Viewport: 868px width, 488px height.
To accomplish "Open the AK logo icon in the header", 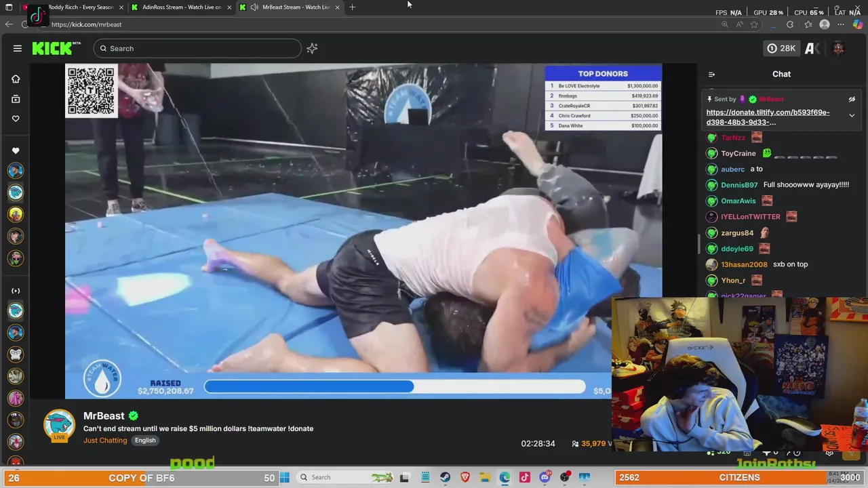I will click(812, 48).
